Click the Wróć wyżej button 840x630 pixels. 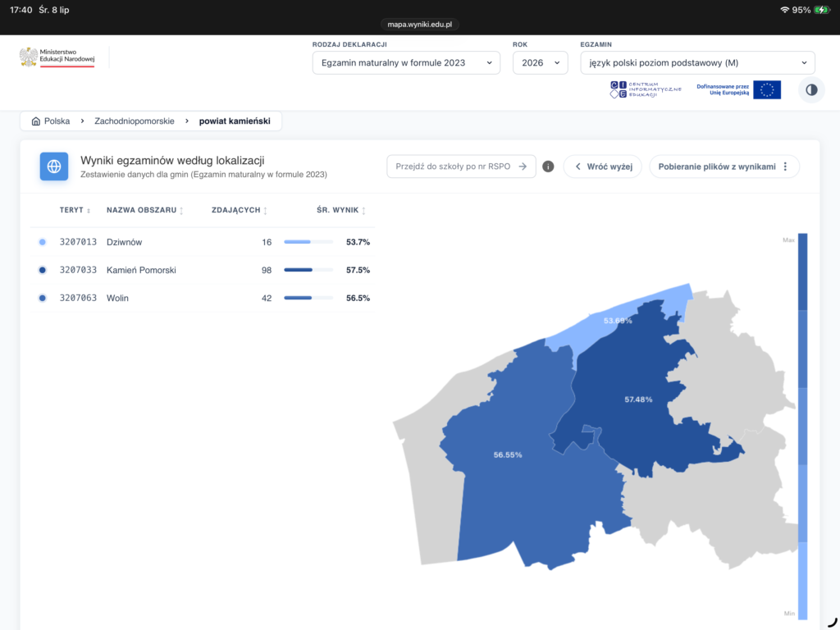tap(603, 167)
